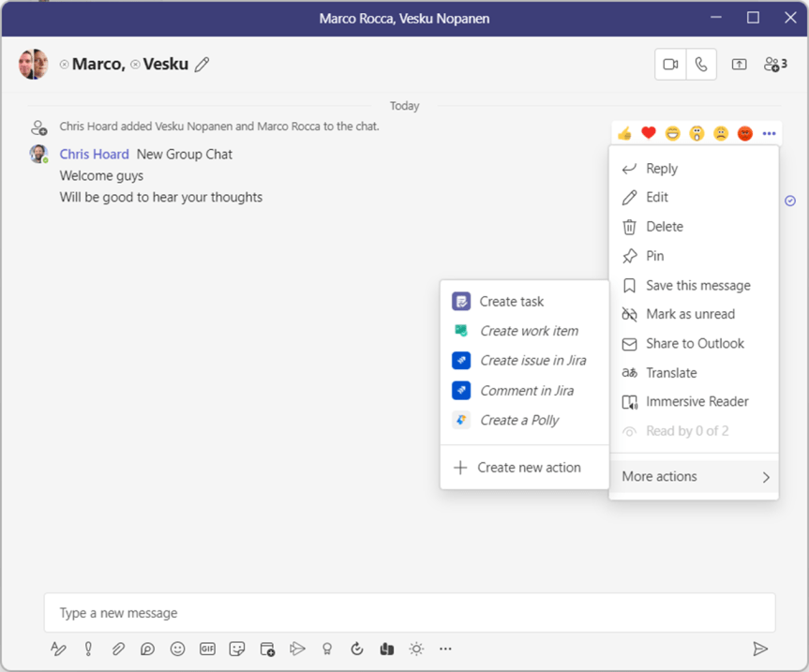React with thumbs up to Chris's message
809x672 pixels.
tap(623, 133)
